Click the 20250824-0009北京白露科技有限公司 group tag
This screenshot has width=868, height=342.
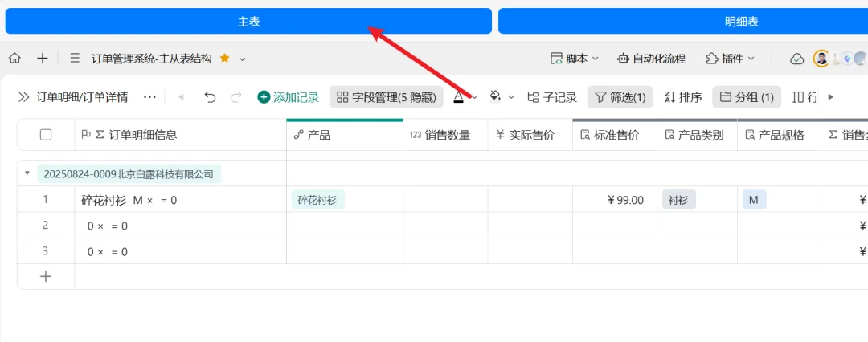[129, 173]
